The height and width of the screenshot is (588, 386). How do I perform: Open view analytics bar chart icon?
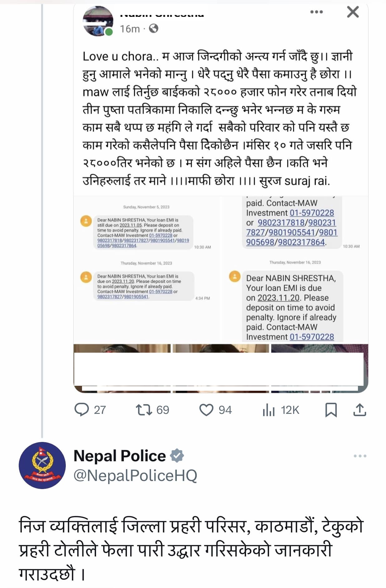click(268, 410)
